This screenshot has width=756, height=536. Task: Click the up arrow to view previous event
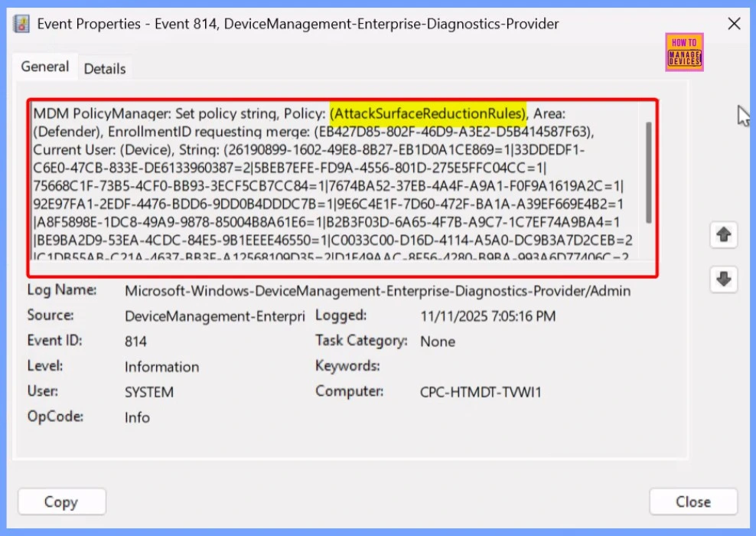click(724, 235)
